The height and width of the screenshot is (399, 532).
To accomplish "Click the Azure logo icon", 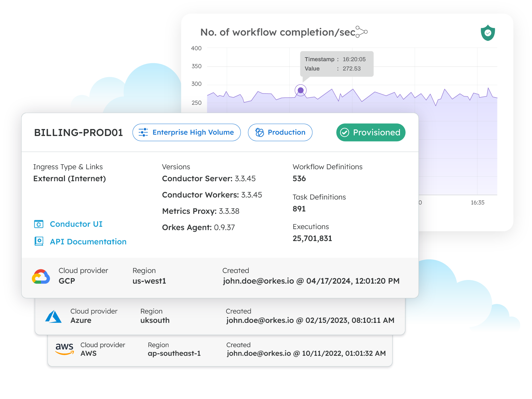I will pos(53,317).
